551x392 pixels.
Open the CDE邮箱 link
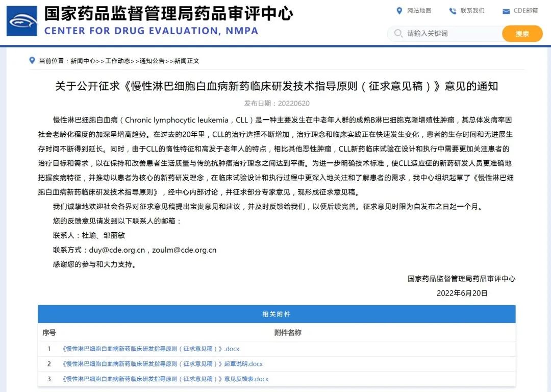tap(525, 11)
